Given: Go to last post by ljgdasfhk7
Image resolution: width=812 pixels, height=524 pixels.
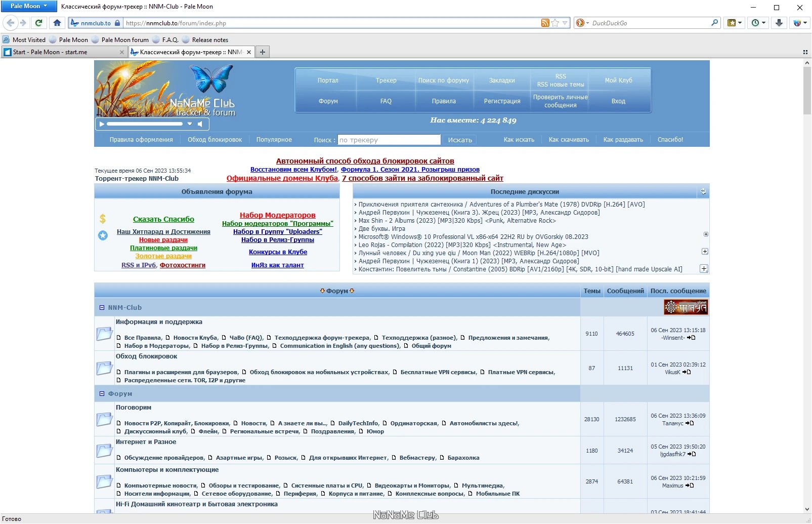Looking at the screenshot, I should [x=692, y=454].
